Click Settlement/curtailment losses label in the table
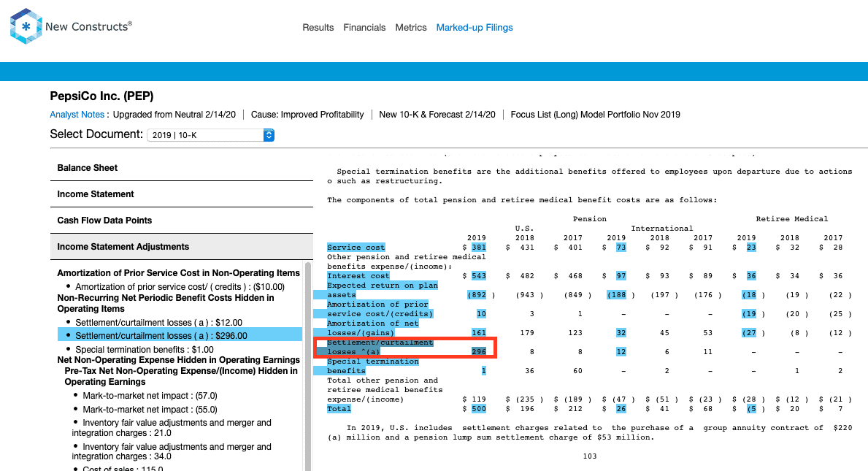 tap(380, 347)
